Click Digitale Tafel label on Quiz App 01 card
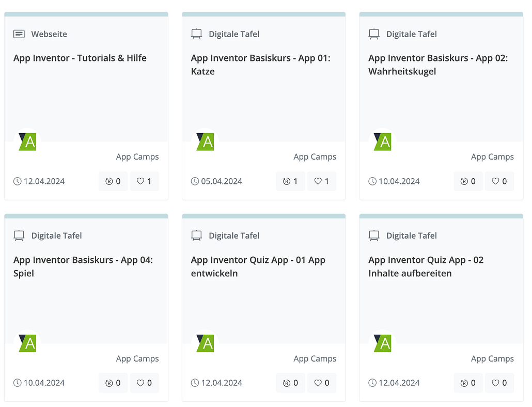 click(x=234, y=236)
